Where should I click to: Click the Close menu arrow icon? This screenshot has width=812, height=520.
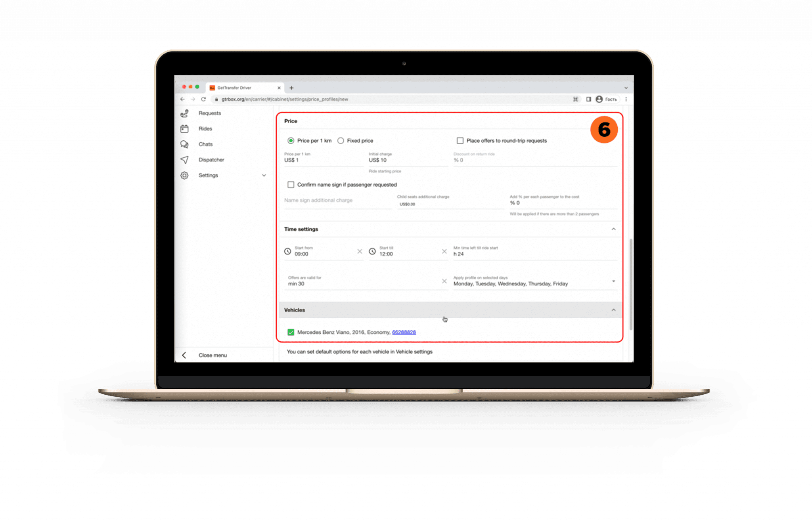[x=185, y=355]
